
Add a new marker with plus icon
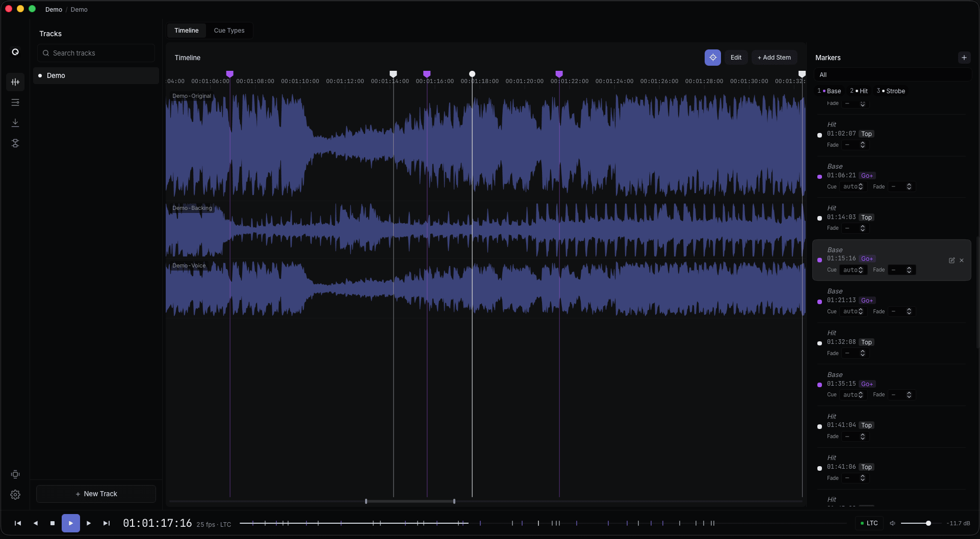point(964,58)
